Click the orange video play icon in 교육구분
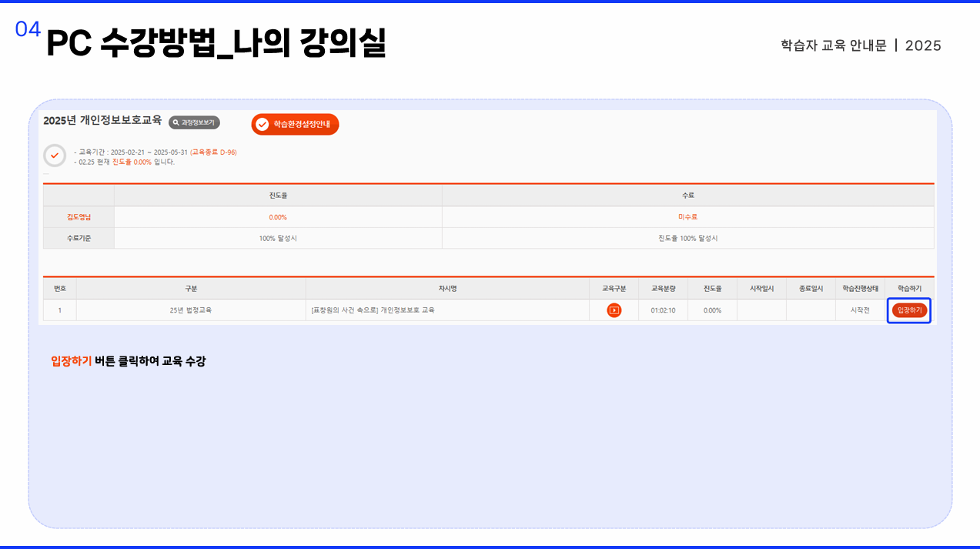 point(614,310)
